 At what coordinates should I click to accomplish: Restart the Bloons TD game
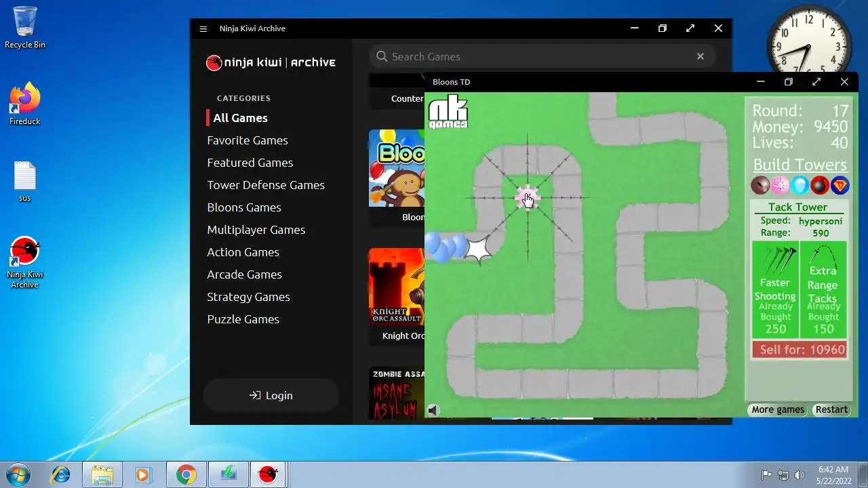(831, 409)
